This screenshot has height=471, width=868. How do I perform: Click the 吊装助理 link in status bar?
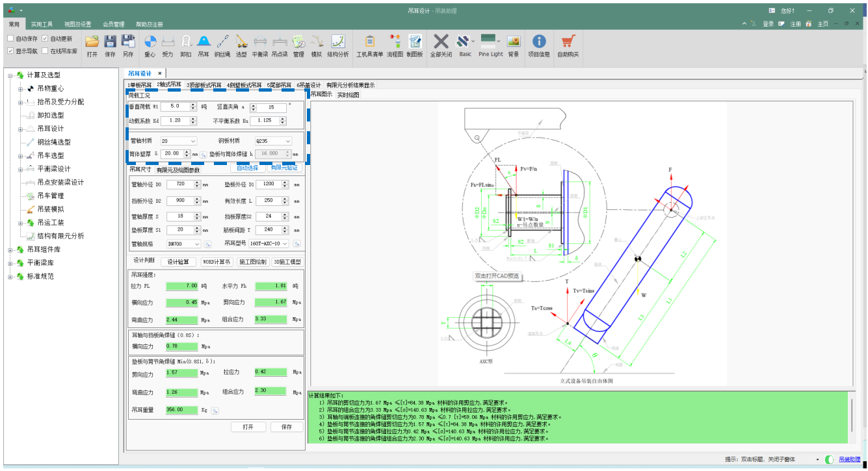pos(850,459)
